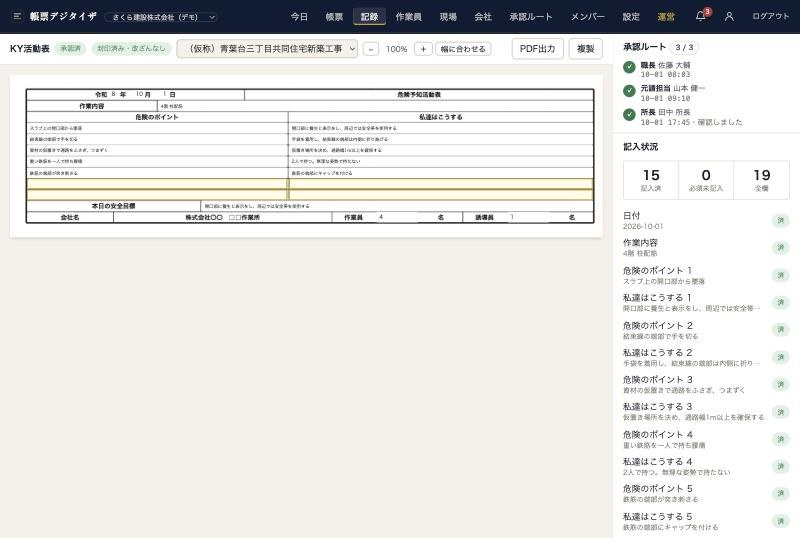The height and width of the screenshot is (538, 800).
Task: Click the 19 全欄 counter
Action: coord(761,180)
